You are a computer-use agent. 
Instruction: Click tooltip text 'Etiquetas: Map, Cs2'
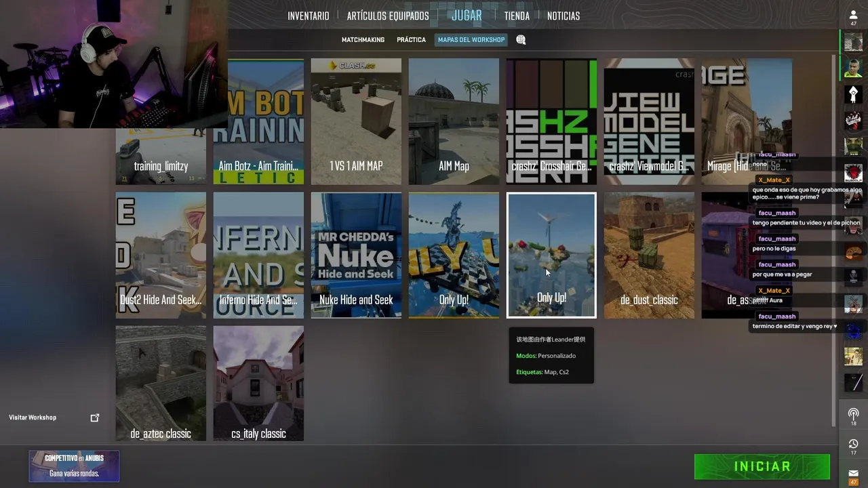542,372
